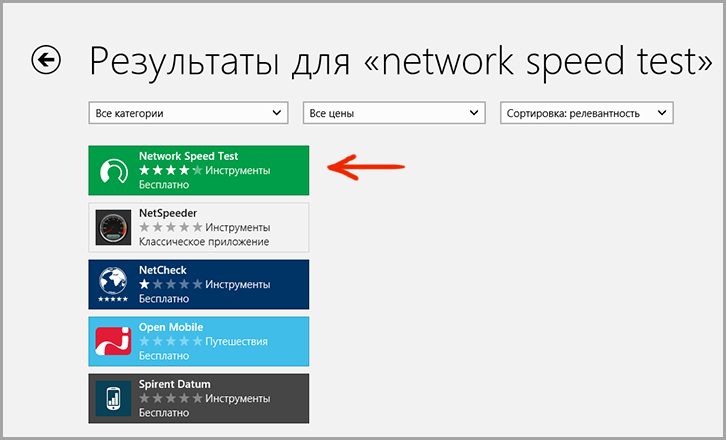Go back with the circled arrow button
The height and width of the screenshot is (440, 726).
pos(46,60)
